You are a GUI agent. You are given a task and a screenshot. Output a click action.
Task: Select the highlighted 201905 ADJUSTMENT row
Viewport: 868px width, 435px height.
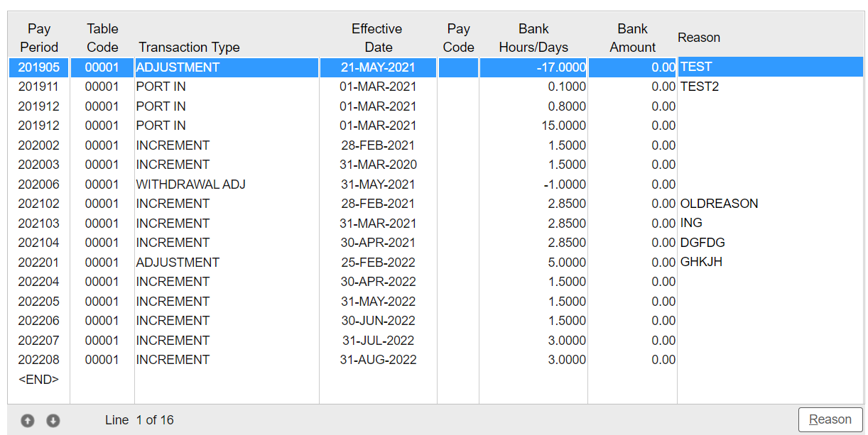(x=178, y=67)
